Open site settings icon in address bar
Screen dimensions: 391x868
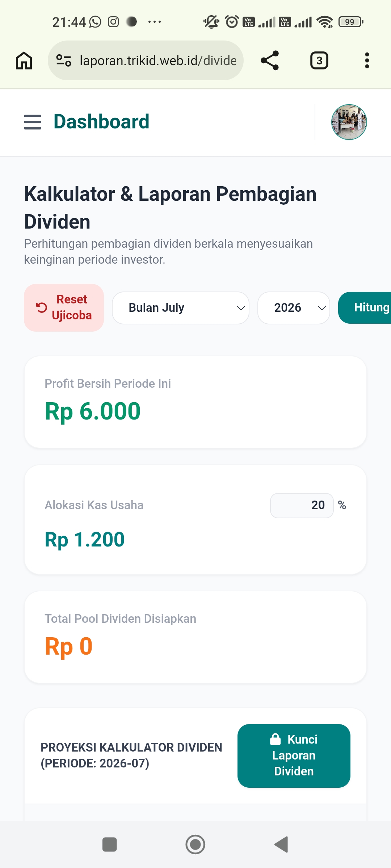pyautogui.click(x=64, y=60)
